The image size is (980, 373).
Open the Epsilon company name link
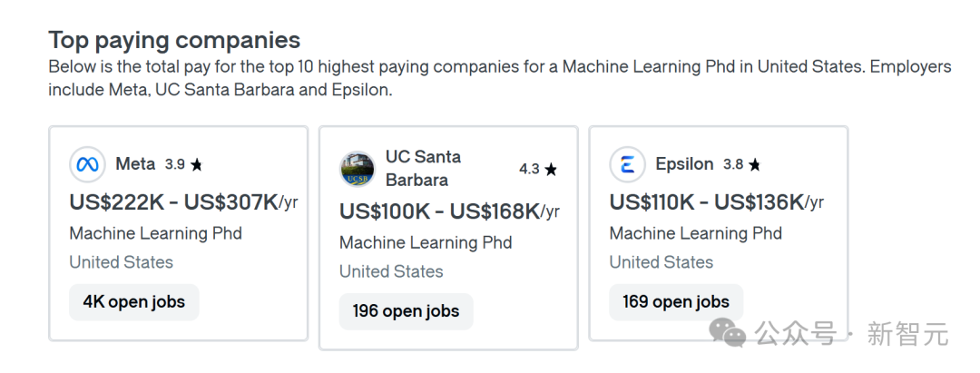click(x=684, y=164)
